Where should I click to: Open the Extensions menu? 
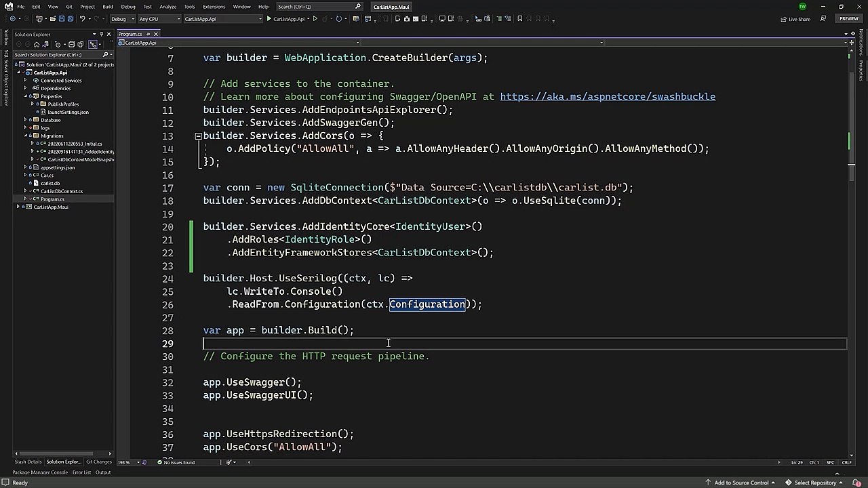[x=214, y=7]
